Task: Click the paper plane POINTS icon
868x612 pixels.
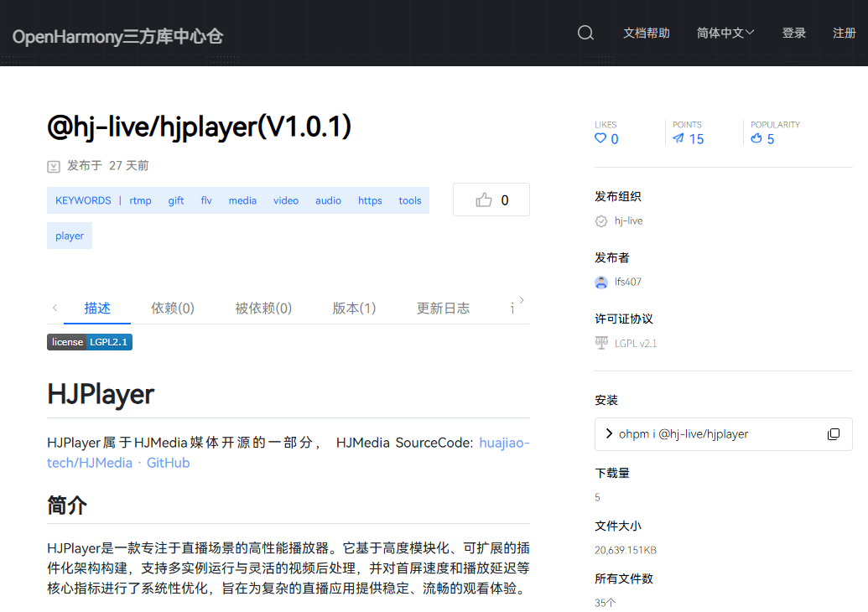Action: [x=678, y=139]
